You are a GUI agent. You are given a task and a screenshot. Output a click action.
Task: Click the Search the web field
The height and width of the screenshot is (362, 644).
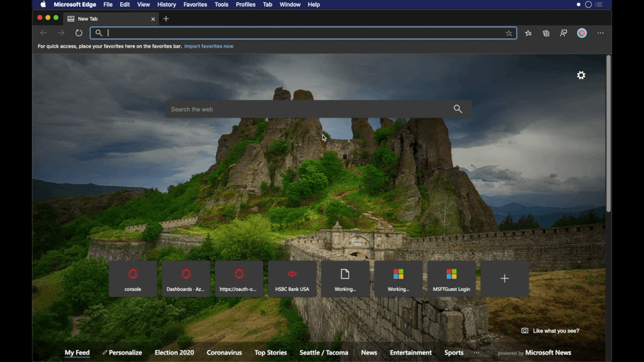pyautogui.click(x=309, y=109)
